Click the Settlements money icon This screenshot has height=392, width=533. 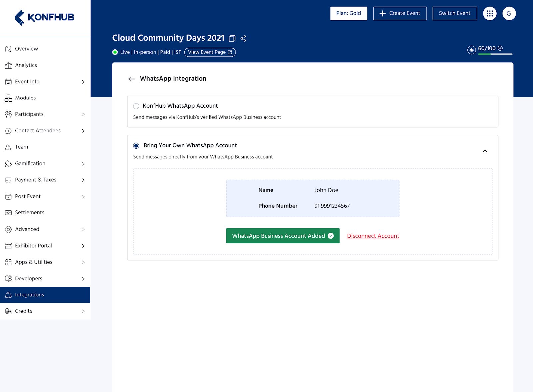8,213
